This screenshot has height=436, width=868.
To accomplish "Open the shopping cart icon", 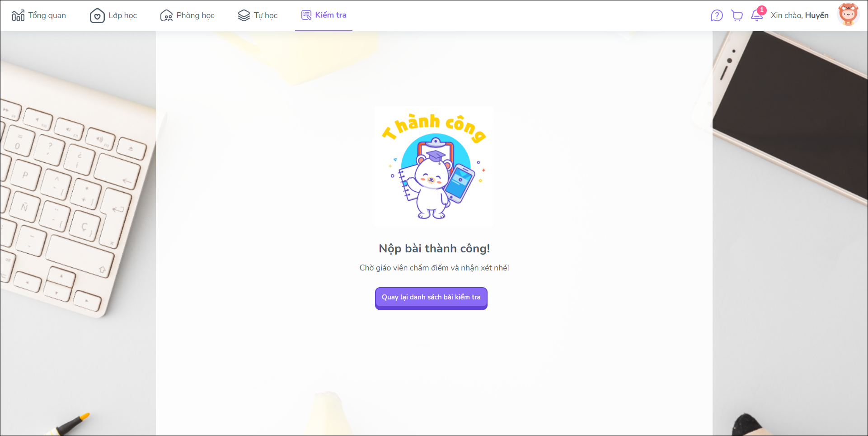I will tap(737, 16).
